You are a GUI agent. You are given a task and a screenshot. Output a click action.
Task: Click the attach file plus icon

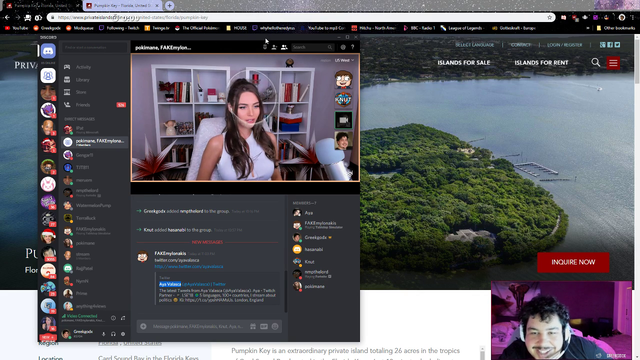click(143, 327)
